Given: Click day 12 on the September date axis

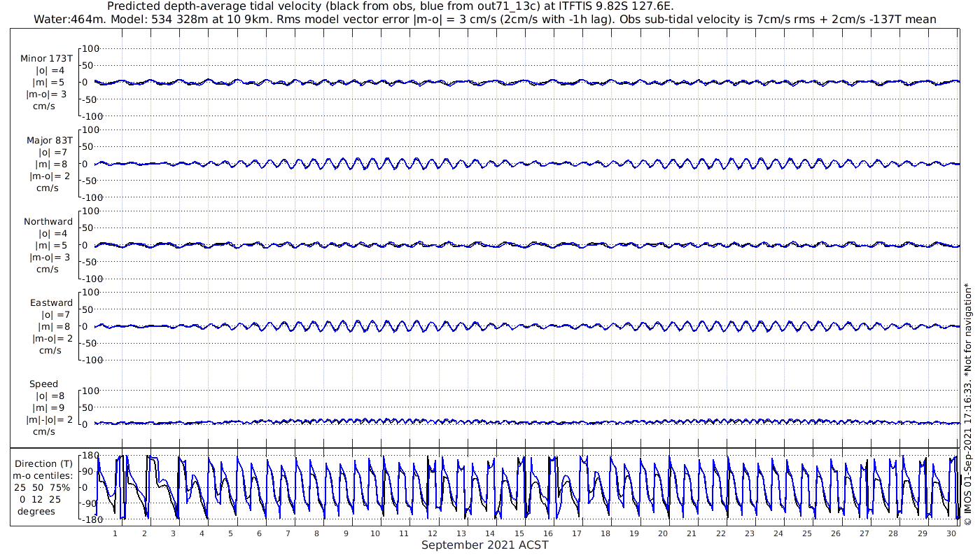Looking at the screenshot, I should [x=433, y=533].
